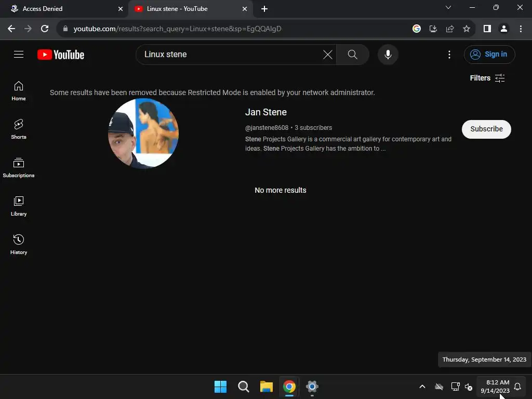Close the Linux stene YouTube tab

click(x=244, y=9)
